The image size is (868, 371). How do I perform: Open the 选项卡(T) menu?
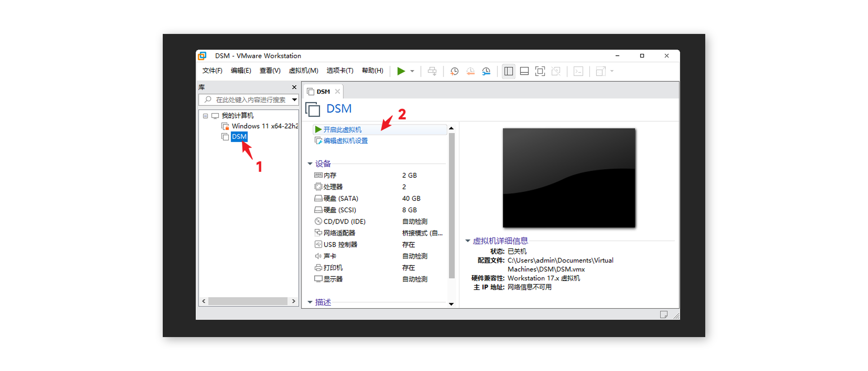(x=340, y=71)
